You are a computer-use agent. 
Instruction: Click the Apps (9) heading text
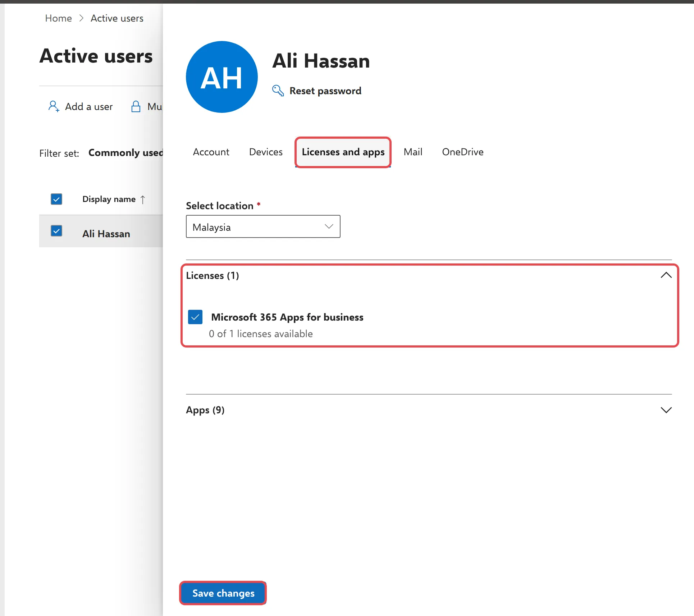tap(205, 410)
